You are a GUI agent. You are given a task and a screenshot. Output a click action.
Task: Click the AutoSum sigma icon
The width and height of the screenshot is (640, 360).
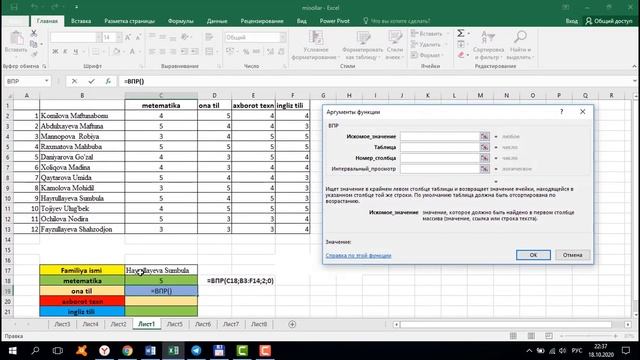pyautogui.click(x=461, y=33)
